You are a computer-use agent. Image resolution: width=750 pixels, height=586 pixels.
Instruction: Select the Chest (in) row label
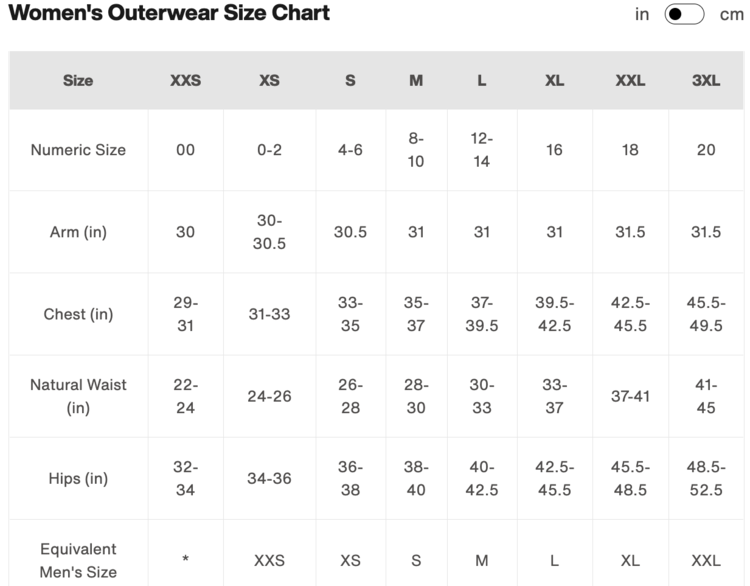78,314
